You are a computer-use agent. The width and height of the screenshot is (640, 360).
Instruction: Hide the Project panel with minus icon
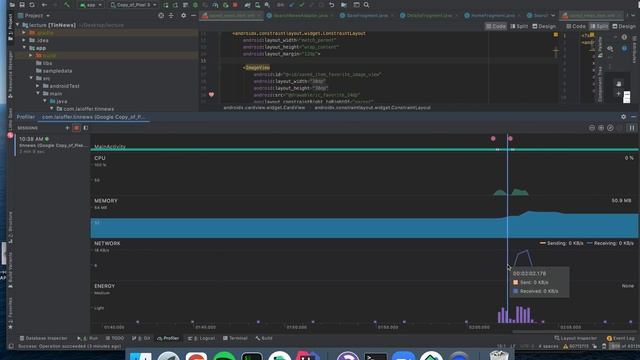point(193,16)
